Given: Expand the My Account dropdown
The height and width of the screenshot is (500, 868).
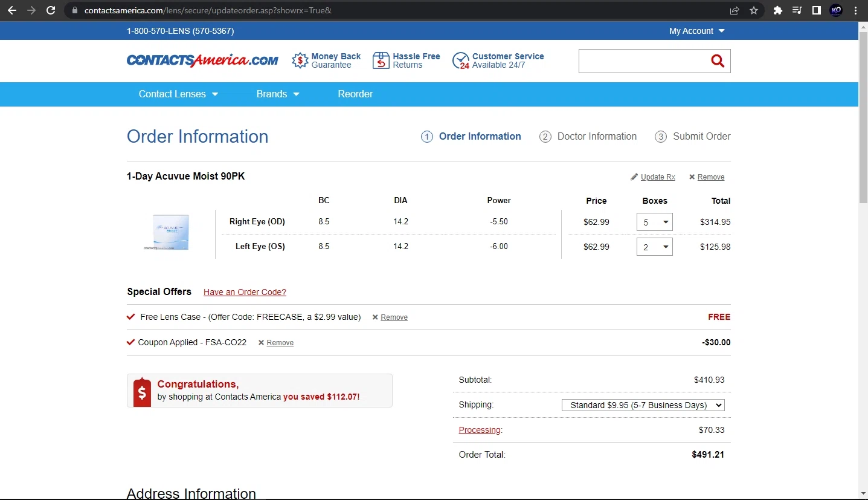Looking at the screenshot, I should pyautogui.click(x=696, y=31).
